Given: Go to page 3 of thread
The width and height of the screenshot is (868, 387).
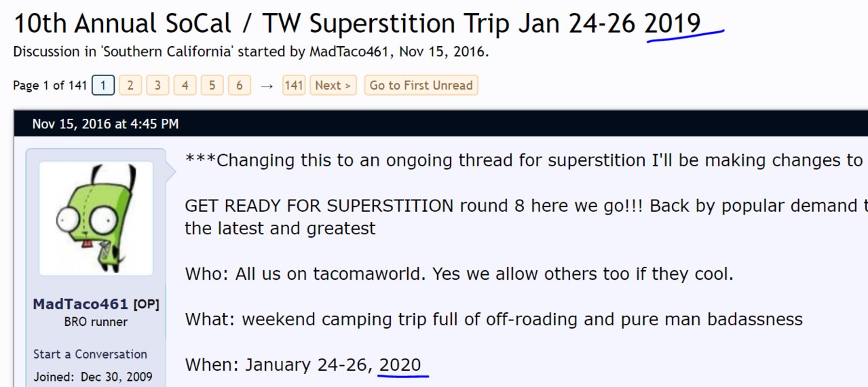Looking at the screenshot, I should (157, 85).
